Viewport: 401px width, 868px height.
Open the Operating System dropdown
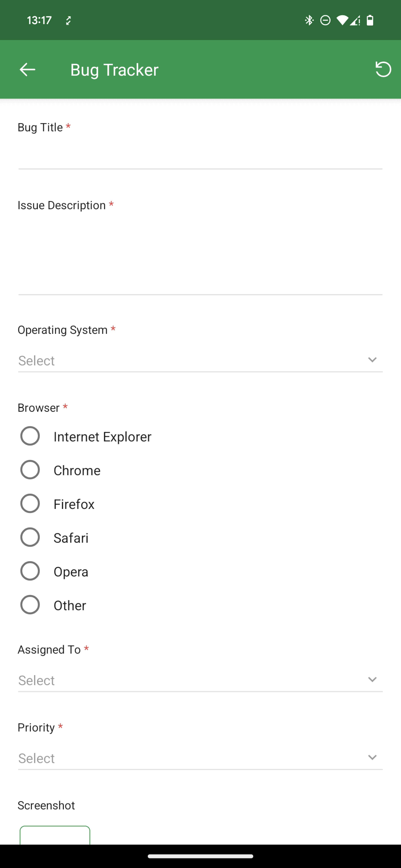(200, 361)
